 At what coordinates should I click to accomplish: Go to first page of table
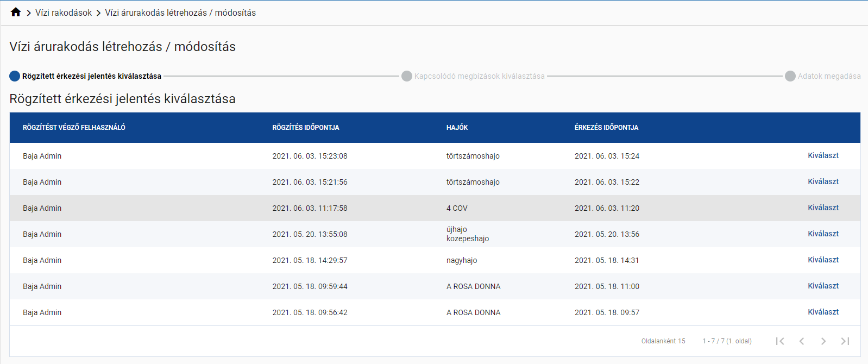[x=780, y=341]
